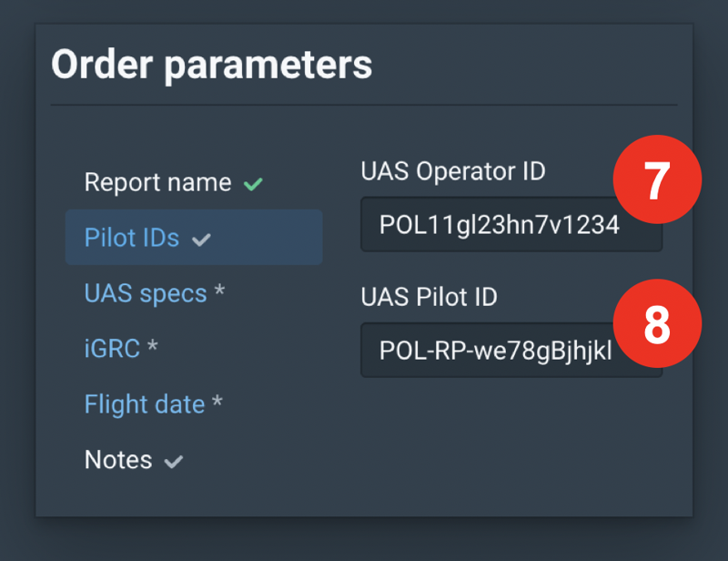
Task: Click the UAS Operator ID label
Action: tap(453, 170)
